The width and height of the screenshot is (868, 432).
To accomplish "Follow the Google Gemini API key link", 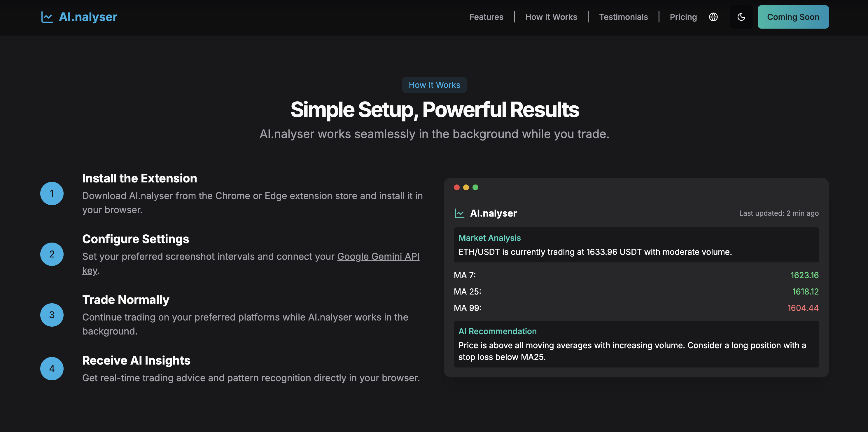I will tap(378, 256).
